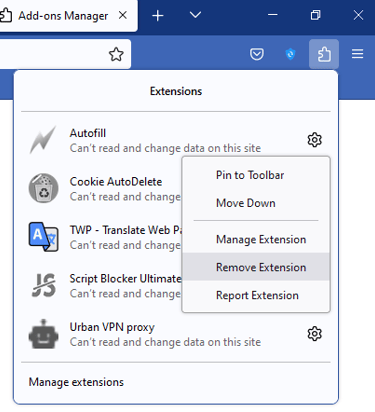Choose Move Down in context menu
Screen dimensions: 375x412
256,203
